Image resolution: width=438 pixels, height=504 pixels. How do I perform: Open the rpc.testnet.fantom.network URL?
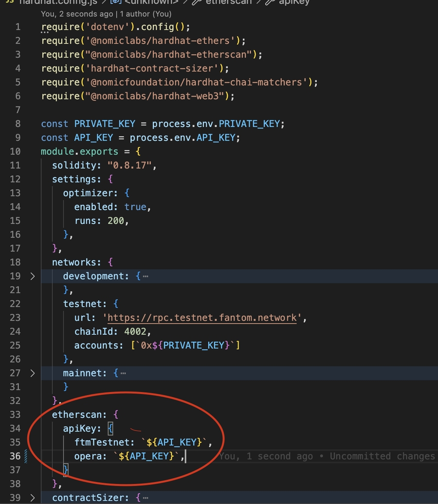pos(202,318)
